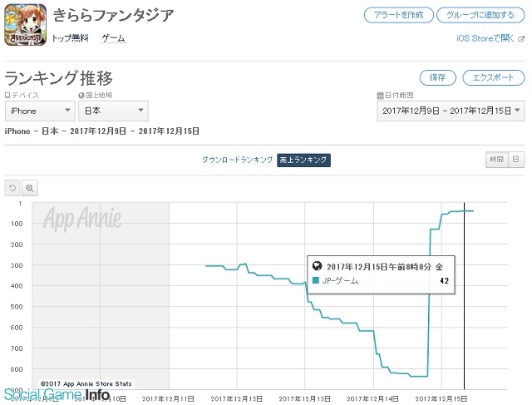Click the device icon next to デバイス
The height and width of the screenshot is (405, 532).
7,96
